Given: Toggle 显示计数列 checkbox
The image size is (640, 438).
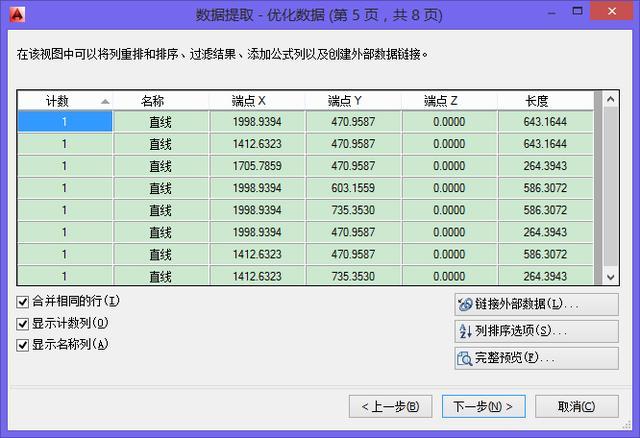Looking at the screenshot, I should click(22, 324).
